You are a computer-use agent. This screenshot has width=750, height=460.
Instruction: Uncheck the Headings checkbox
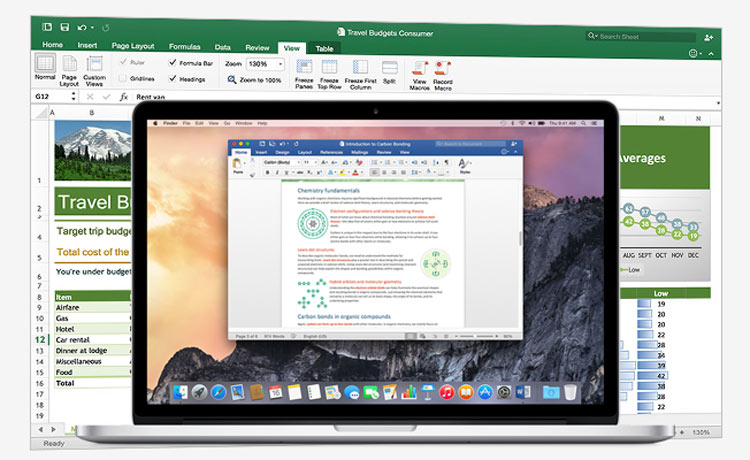pyautogui.click(x=173, y=78)
